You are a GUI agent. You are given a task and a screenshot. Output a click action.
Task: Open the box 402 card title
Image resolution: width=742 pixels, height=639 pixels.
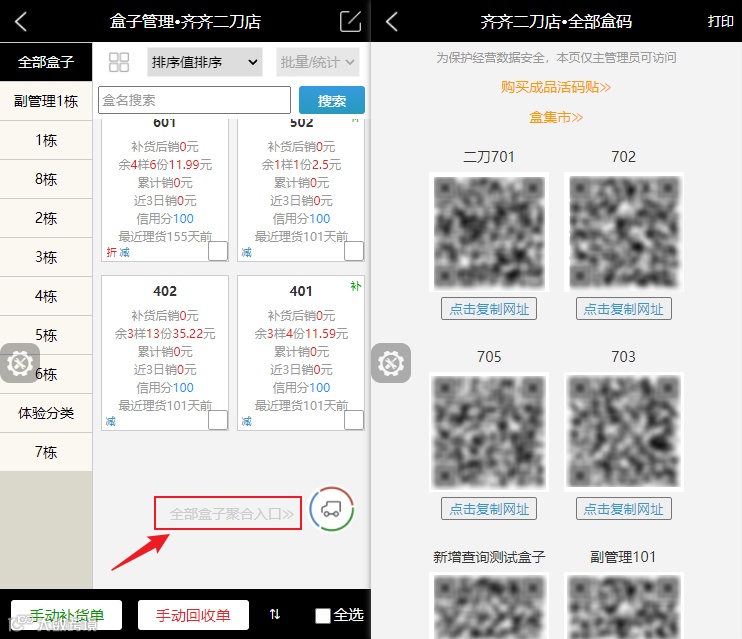click(165, 291)
